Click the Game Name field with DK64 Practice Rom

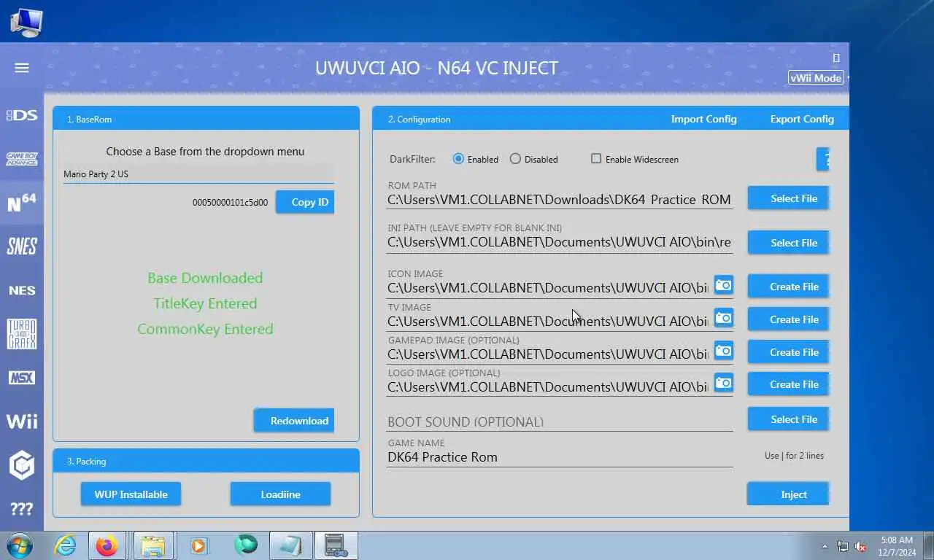pos(560,457)
